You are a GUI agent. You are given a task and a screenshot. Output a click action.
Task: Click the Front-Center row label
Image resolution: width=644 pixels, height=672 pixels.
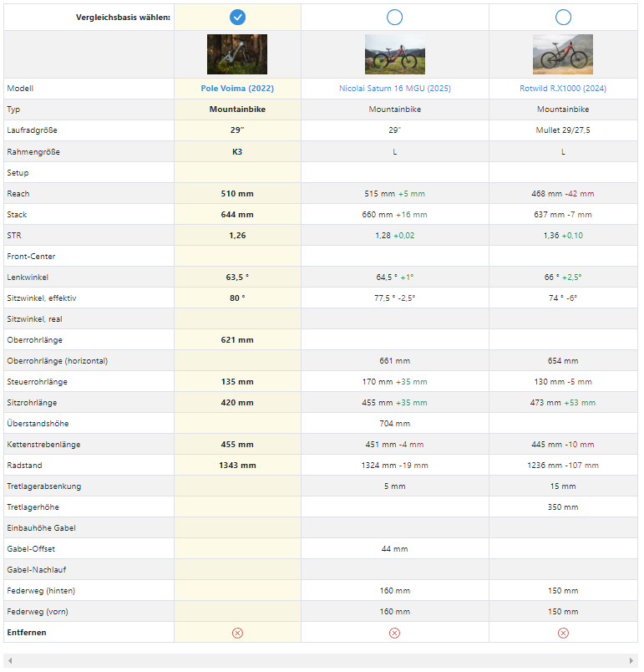pyautogui.click(x=31, y=257)
